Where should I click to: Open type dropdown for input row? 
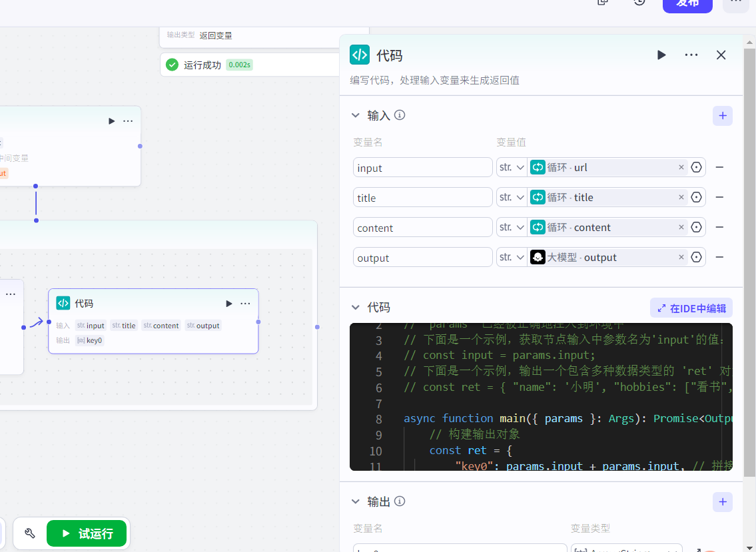pyautogui.click(x=512, y=167)
